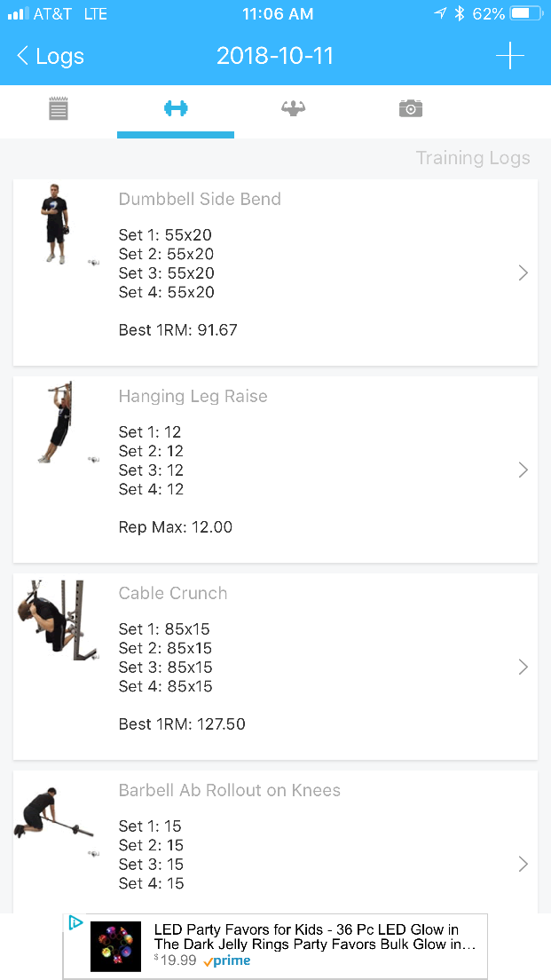
Task: Open the camera photos tab
Action: point(410,109)
